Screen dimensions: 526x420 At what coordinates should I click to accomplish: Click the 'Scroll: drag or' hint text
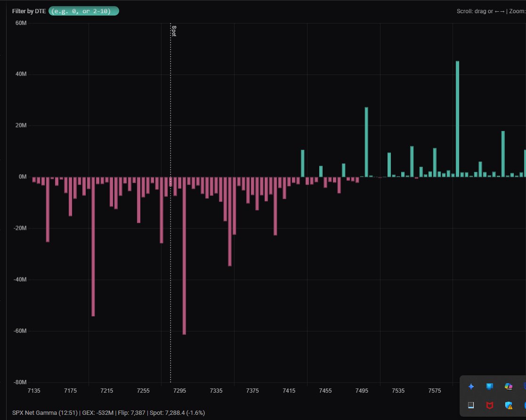coord(475,11)
